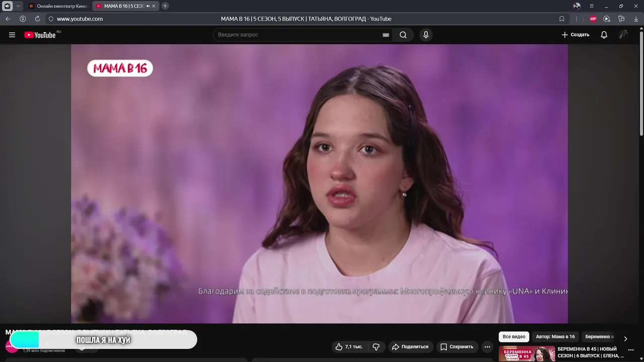Open browser downloads

[x=636, y=19]
